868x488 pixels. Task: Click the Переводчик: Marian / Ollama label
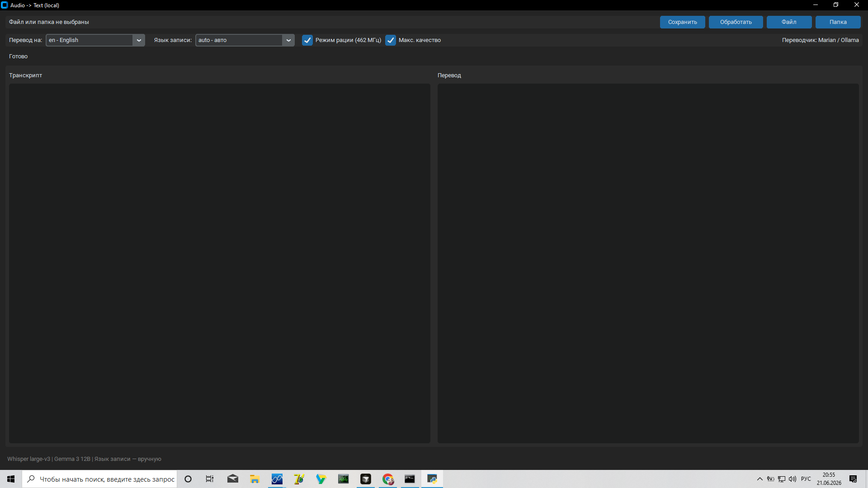[820, 40]
